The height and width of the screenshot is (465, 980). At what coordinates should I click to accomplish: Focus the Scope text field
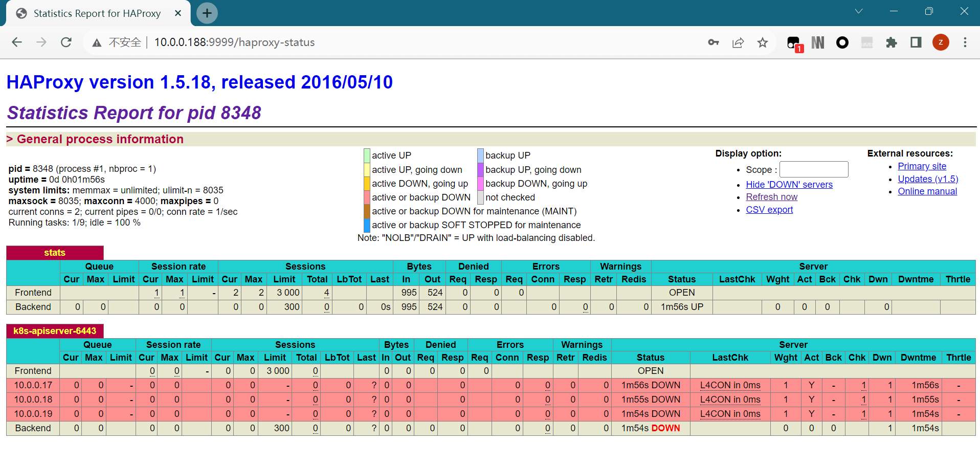(x=814, y=169)
